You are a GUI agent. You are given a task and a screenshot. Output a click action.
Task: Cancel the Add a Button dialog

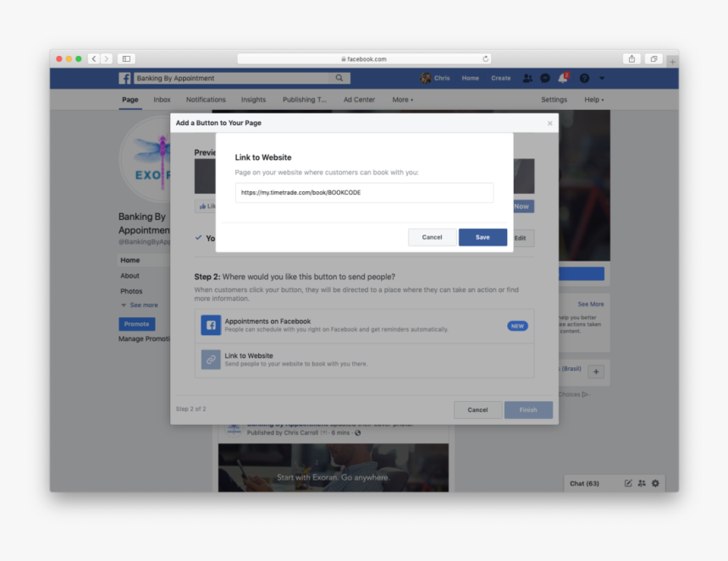(477, 409)
